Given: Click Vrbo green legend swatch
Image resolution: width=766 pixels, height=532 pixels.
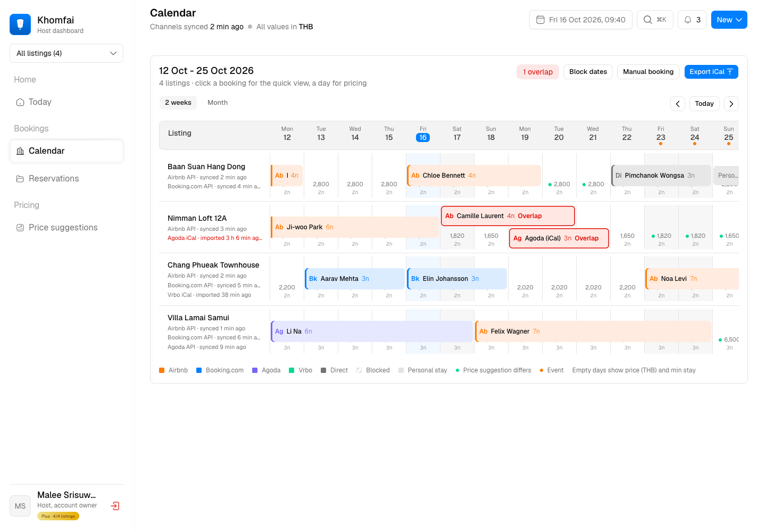Looking at the screenshot, I should pyautogui.click(x=292, y=370).
